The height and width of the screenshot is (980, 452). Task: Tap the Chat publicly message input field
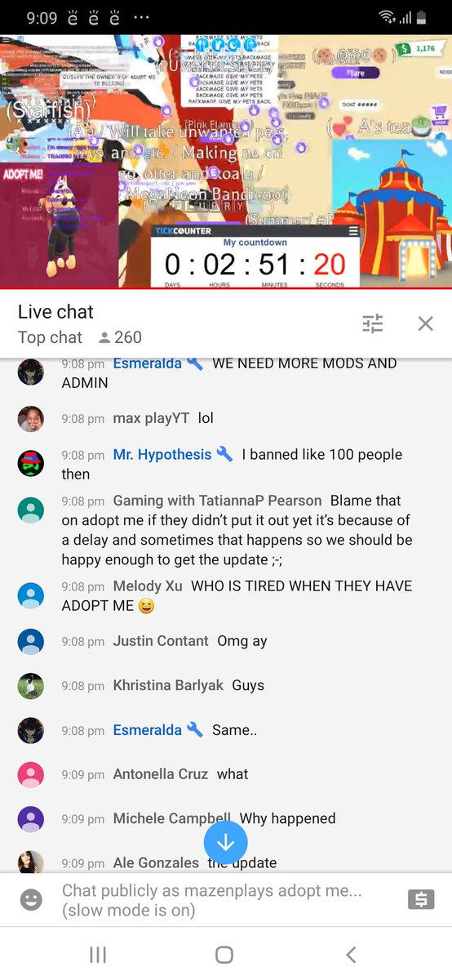click(x=212, y=900)
